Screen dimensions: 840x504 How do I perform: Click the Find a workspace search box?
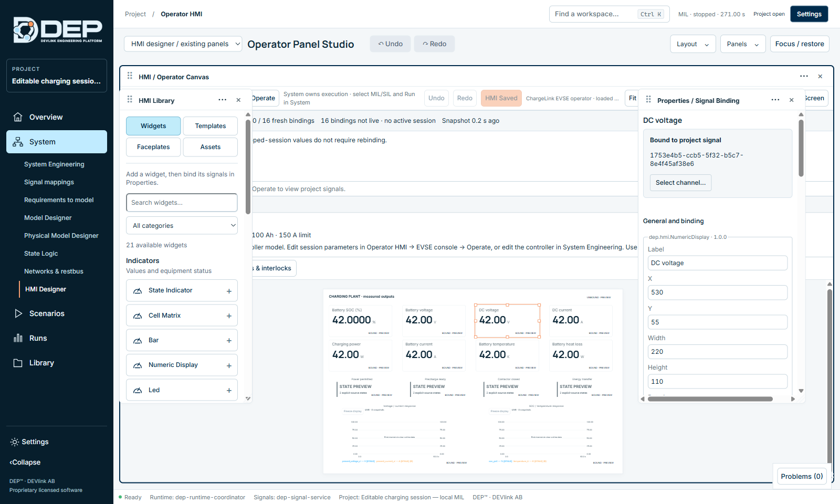pyautogui.click(x=610, y=14)
